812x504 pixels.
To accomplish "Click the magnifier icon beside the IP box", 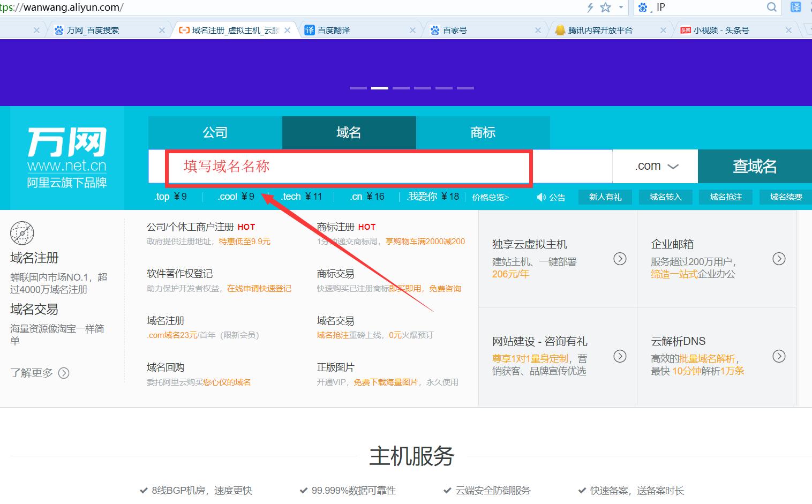I will coord(771,7).
